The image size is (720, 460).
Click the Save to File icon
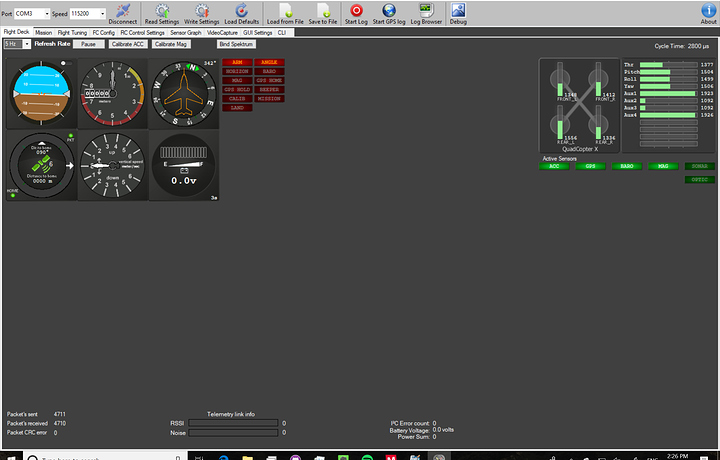[323, 10]
